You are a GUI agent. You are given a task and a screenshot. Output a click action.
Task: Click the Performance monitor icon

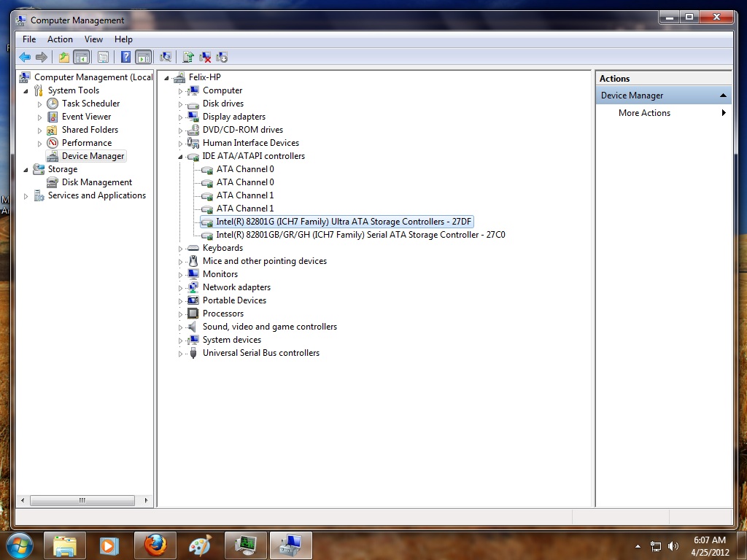click(x=53, y=143)
